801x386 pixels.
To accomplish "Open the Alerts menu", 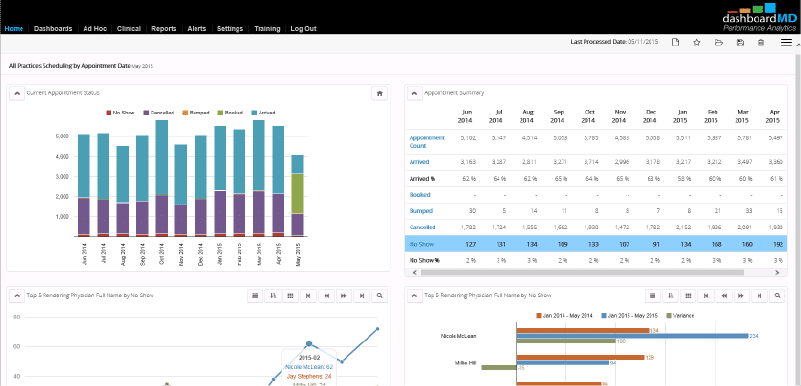I will [197, 29].
